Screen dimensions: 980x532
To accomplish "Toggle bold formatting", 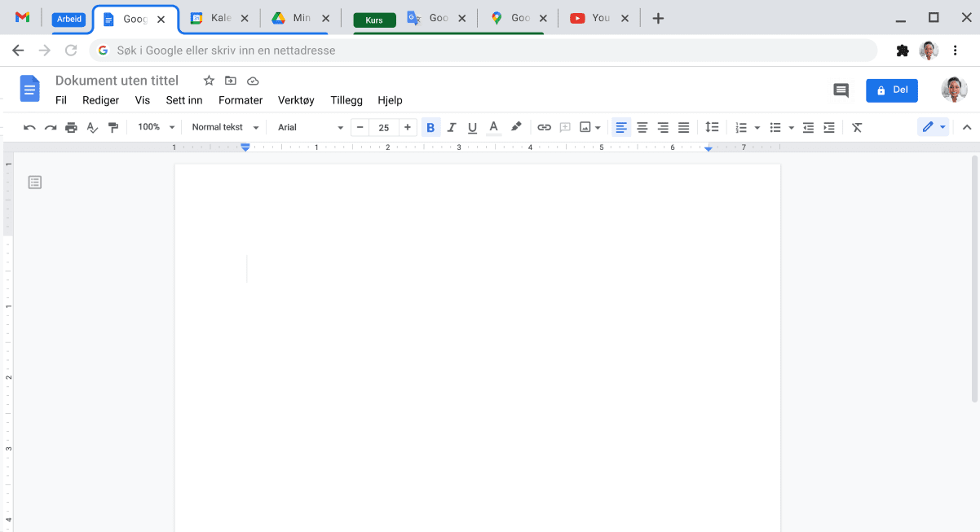I will (x=430, y=127).
